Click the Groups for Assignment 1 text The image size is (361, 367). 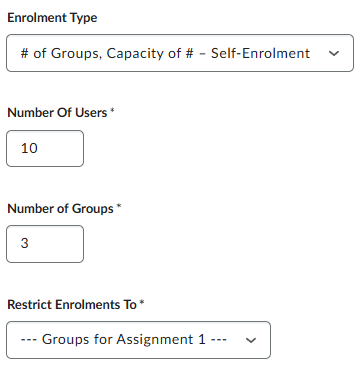tap(124, 340)
